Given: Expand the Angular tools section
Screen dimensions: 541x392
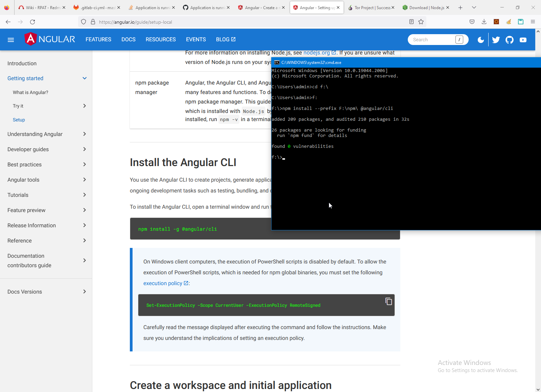Looking at the screenshot, I should click(x=85, y=180).
